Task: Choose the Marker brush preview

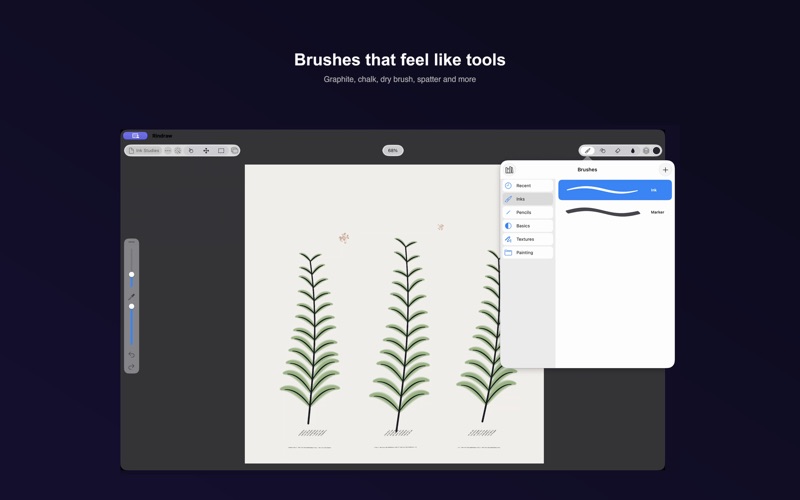Action: (615, 212)
